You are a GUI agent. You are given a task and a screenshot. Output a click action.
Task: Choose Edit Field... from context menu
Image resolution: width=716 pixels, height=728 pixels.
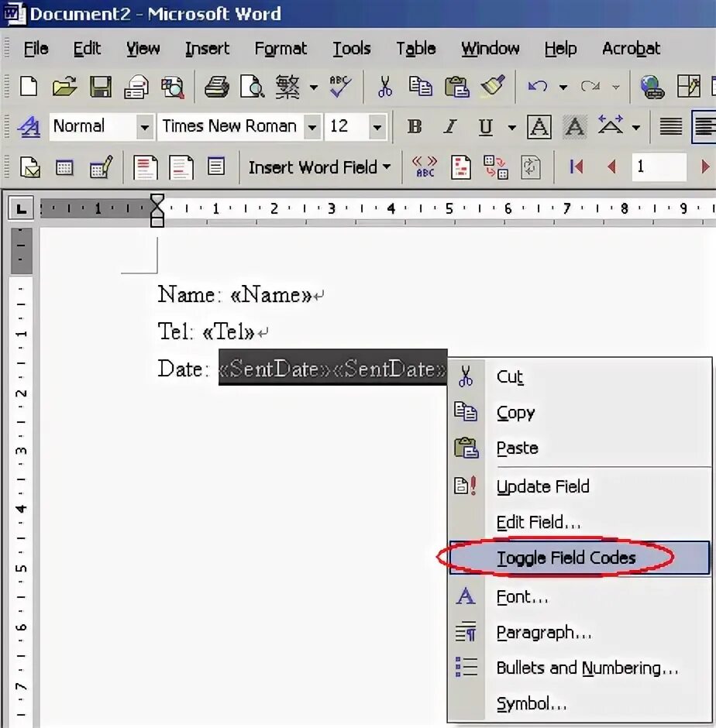(580, 522)
